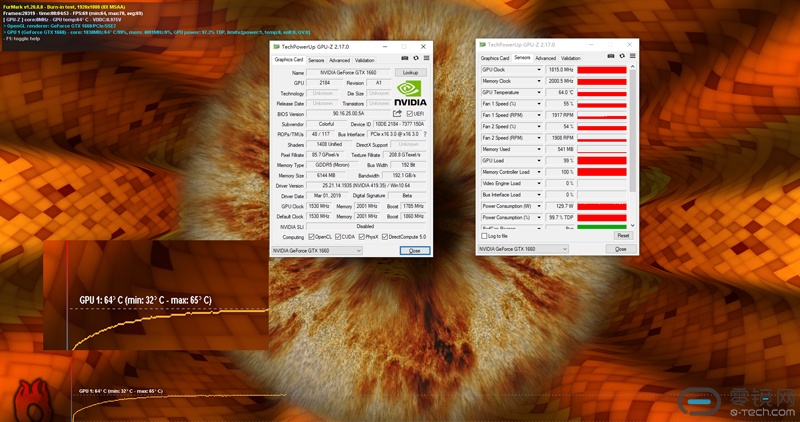The width and height of the screenshot is (800, 422).
Task: Open the Power Consumption (%) dropdown
Action: (x=538, y=217)
